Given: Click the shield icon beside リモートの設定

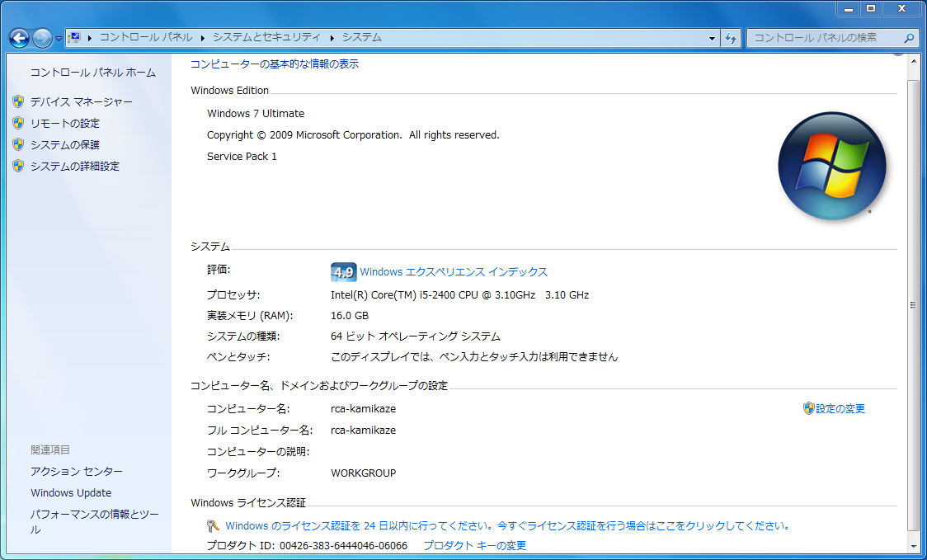Looking at the screenshot, I should 18,123.
